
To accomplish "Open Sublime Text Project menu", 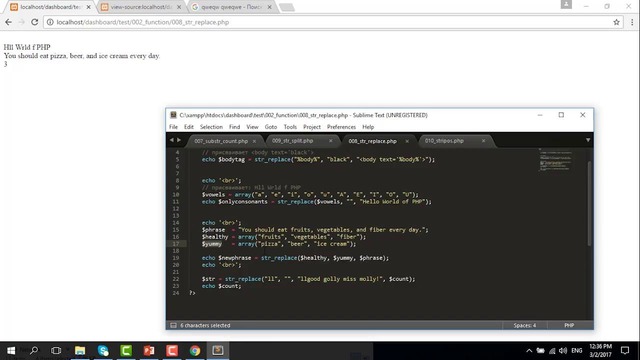I will 312,127.
